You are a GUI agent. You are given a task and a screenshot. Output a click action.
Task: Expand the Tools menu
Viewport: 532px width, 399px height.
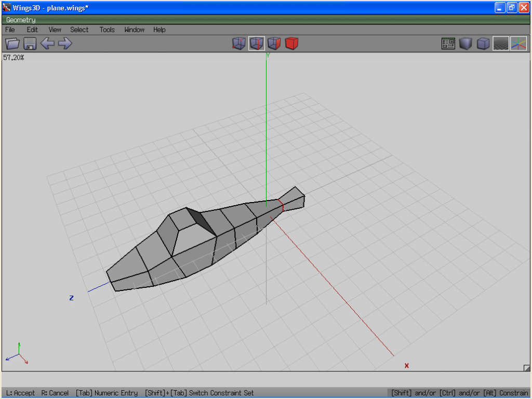pyautogui.click(x=107, y=30)
